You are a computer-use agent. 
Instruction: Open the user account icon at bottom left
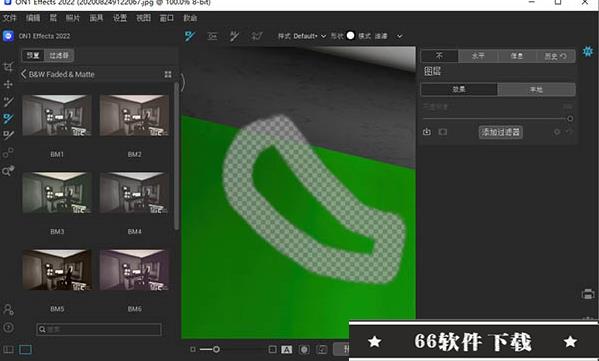pyautogui.click(x=8, y=309)
